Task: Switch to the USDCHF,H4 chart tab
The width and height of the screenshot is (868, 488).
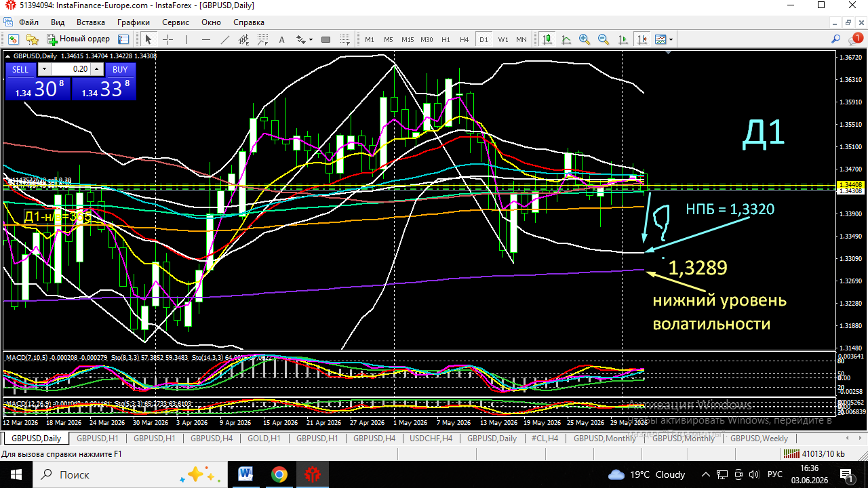Action: point(431,439)
